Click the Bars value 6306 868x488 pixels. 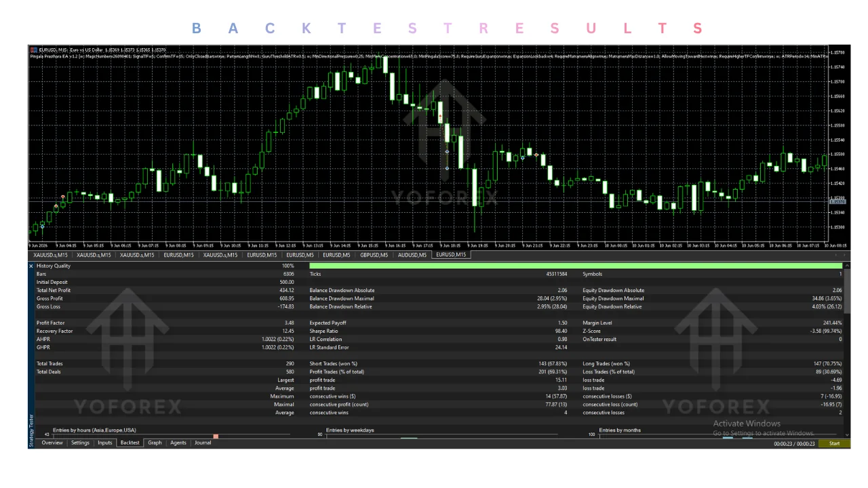pyautogui.click(x=289, y=274)
